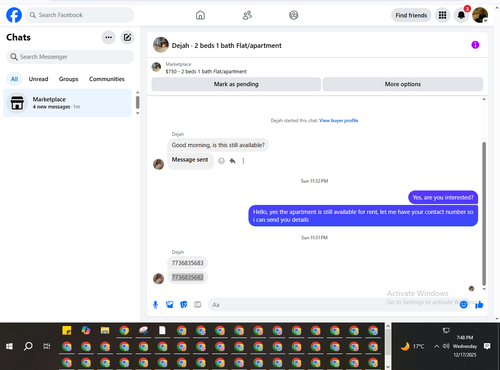The image size is (500, 370).
Task: Click the chat list scroll-down arrow
Action: point(137,113)
